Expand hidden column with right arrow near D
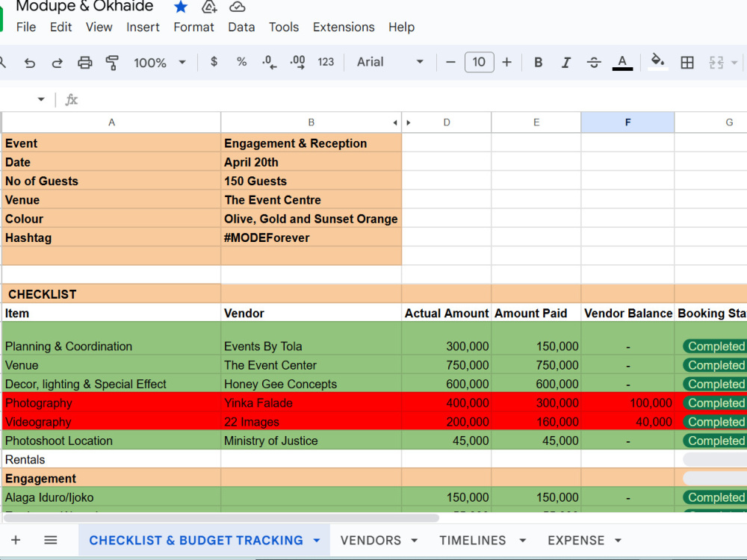This screenshot has height=560, width=747. point(409,123)
